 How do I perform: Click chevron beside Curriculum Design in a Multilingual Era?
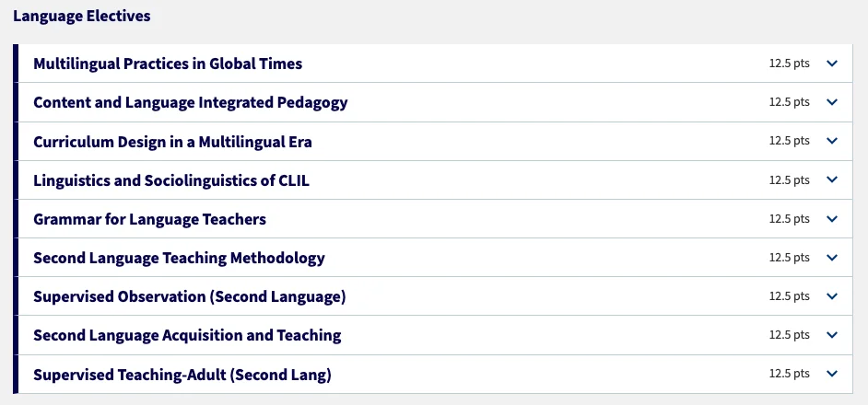coord(833,141)
